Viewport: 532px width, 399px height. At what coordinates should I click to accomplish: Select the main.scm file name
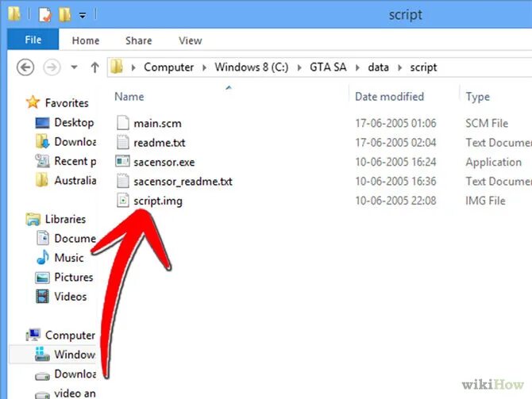[x=157, y=124]
